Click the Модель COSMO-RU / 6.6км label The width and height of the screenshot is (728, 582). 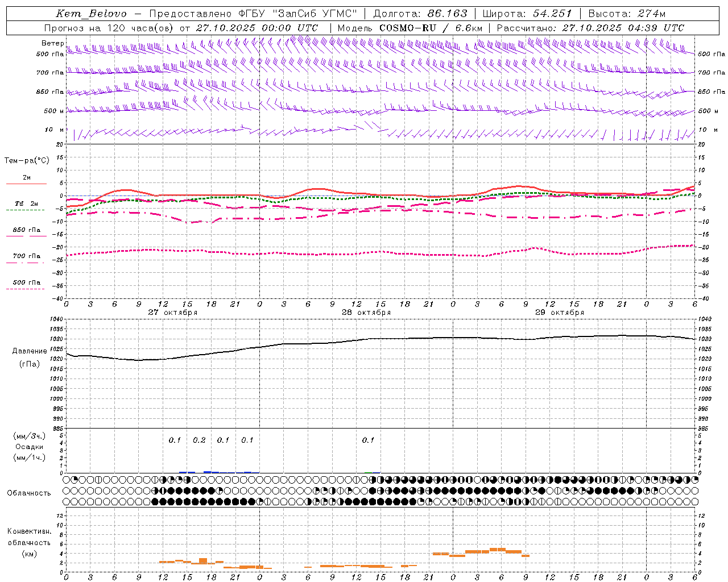pos(410,28)
